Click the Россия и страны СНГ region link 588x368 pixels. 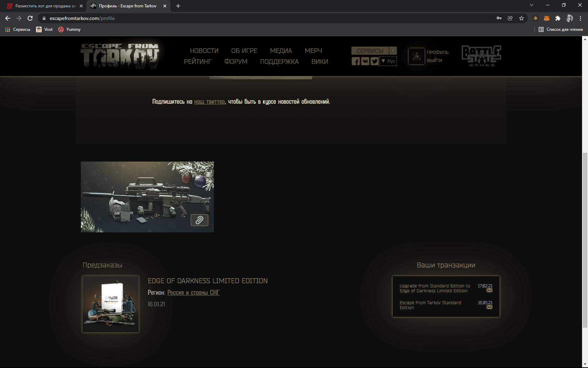pyautogui.click(x=194, y=293)
